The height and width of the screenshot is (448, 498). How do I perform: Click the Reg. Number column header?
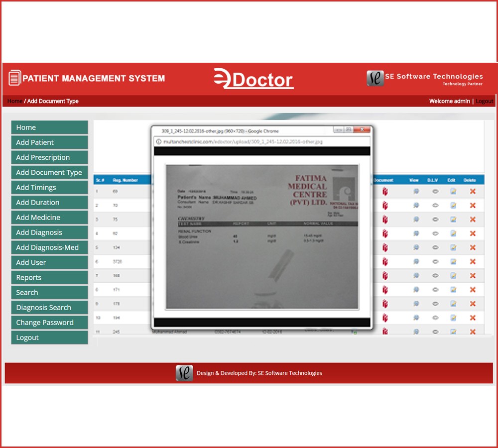click(x=125, y=180)
